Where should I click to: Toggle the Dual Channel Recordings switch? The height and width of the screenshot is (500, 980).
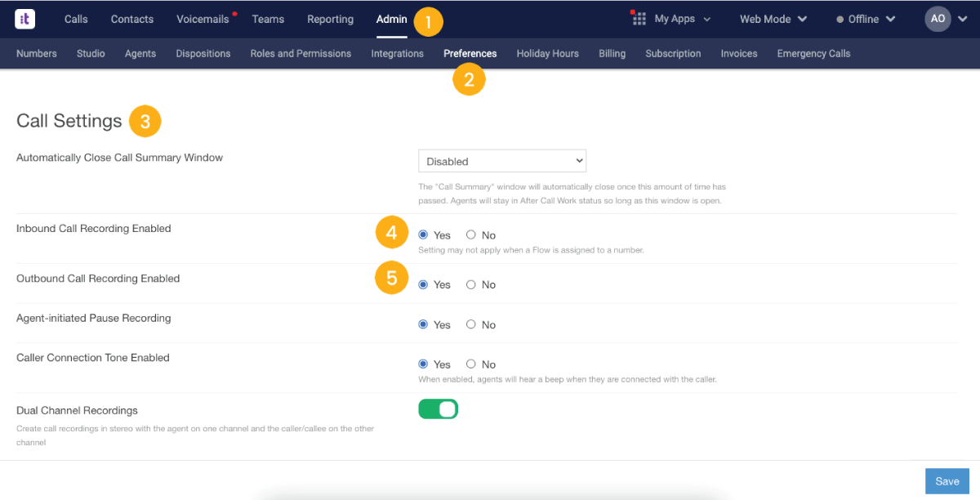coord(439,408)
